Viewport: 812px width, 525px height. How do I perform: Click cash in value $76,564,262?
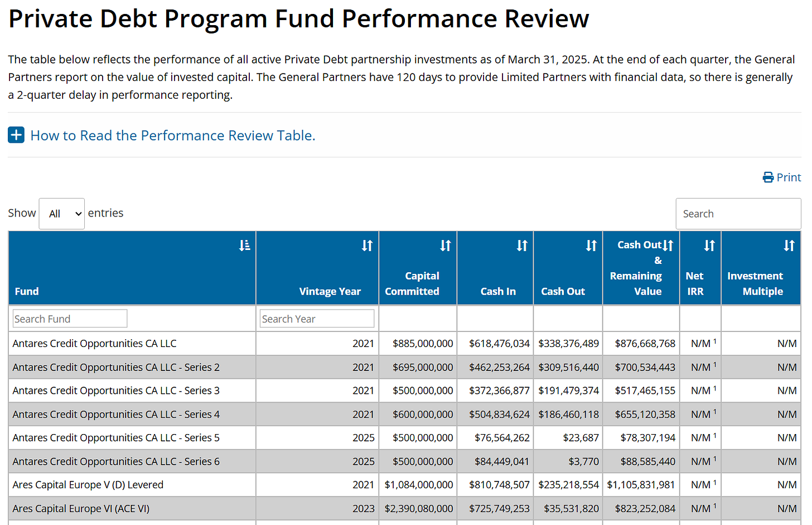pyautogui.click(x=502, y=438)
